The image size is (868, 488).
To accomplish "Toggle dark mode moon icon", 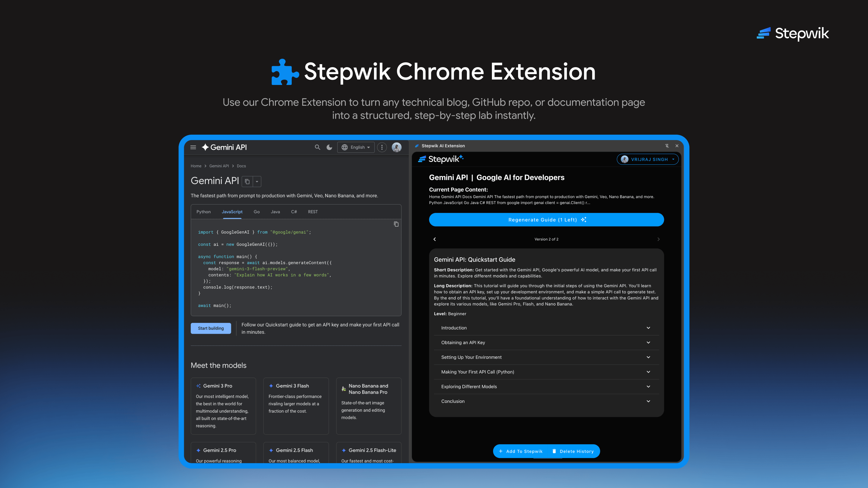I will click(x=329, y=147).
